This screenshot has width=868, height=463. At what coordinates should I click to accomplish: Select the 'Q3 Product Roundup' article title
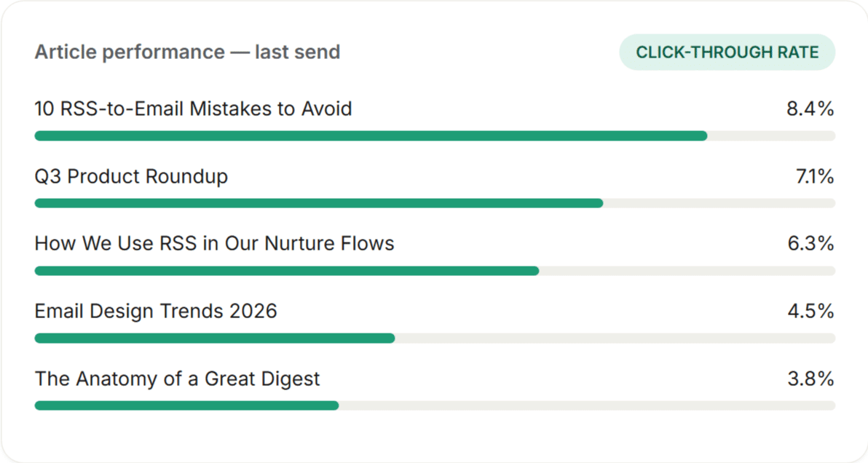click(x=131, y=176)
